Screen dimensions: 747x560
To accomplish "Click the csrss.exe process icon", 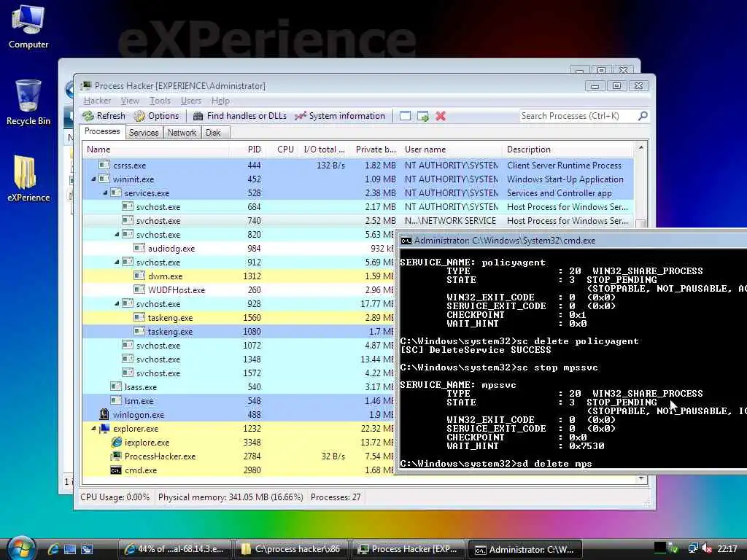I will pos(104,165).
